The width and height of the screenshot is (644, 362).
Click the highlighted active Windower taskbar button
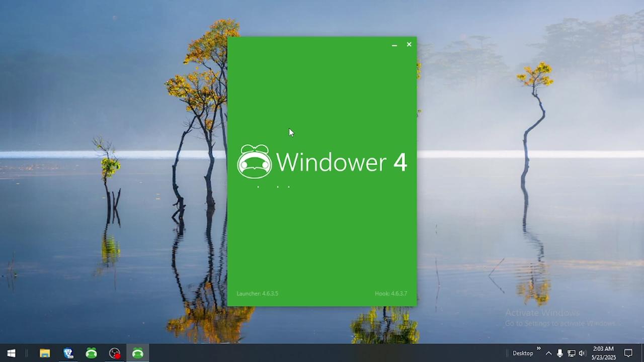click(138, 353)
